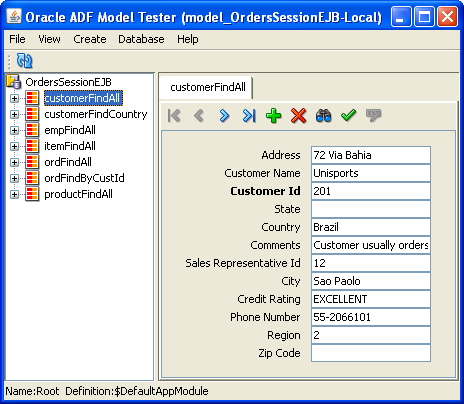Expand the itemFindAll tree node
The image size is (464, 404).
click(14, 146)
